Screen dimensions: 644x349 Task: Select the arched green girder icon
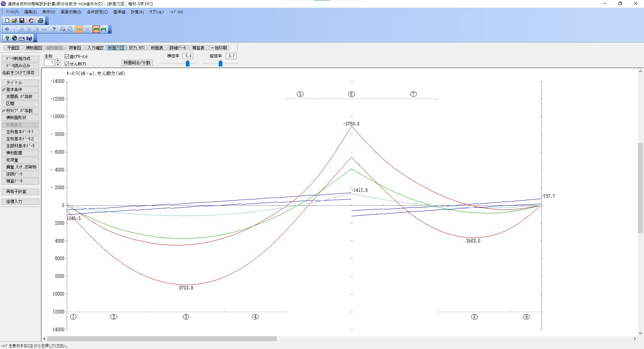[104, 29]
